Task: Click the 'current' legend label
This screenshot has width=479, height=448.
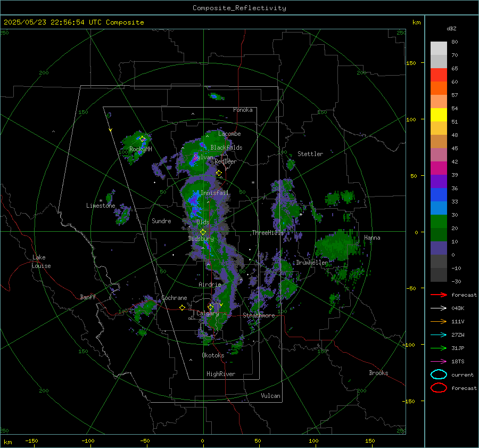Action: tap(463, 375)
